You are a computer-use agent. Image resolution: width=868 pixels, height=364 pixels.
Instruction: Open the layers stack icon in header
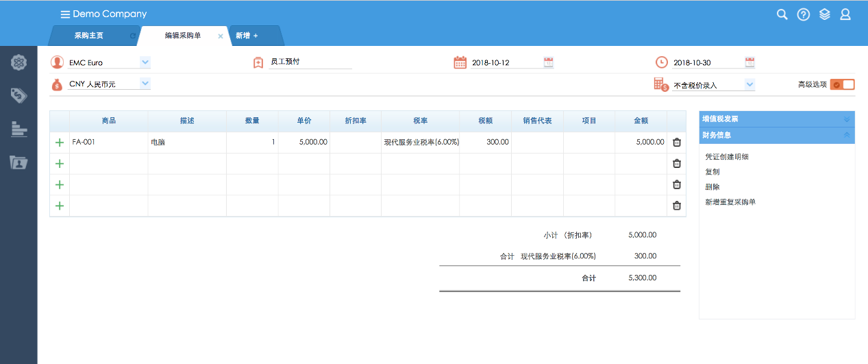pyautogui.click(x=825, y=14)
